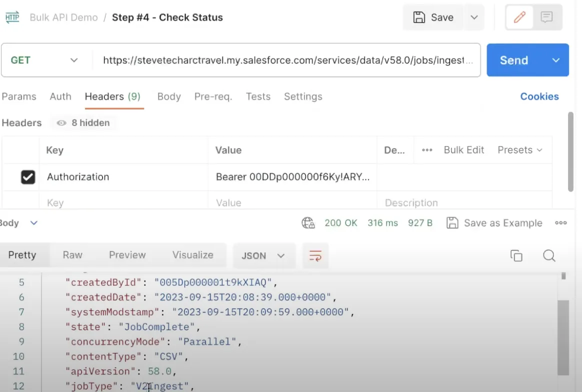The width and height of the screenshot is (582, 392).
Task: Copy response body icon
Action: pyautogui.click(x=516, y=255)
